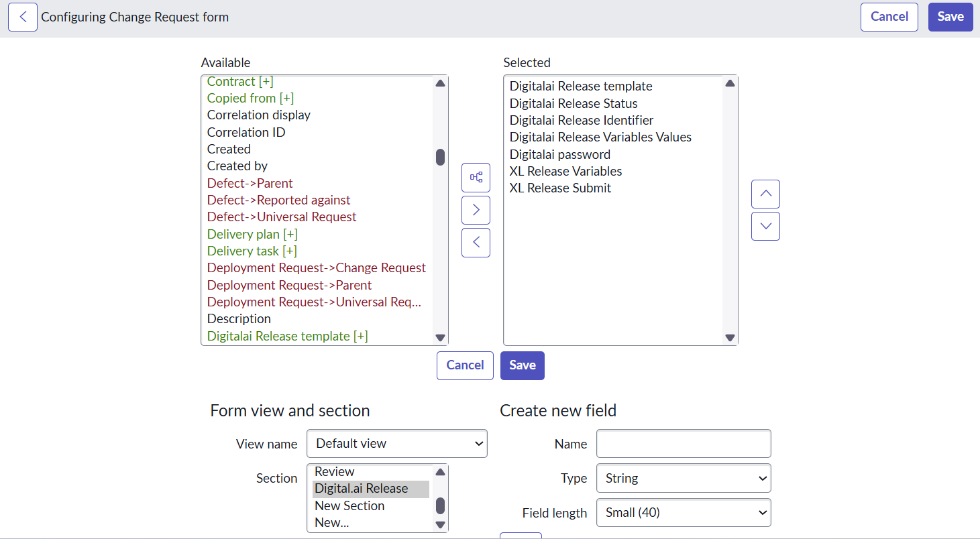Screen dimensions: 980x539
Task: Select expandable Contract [+] field
Action: coord(240,81)
